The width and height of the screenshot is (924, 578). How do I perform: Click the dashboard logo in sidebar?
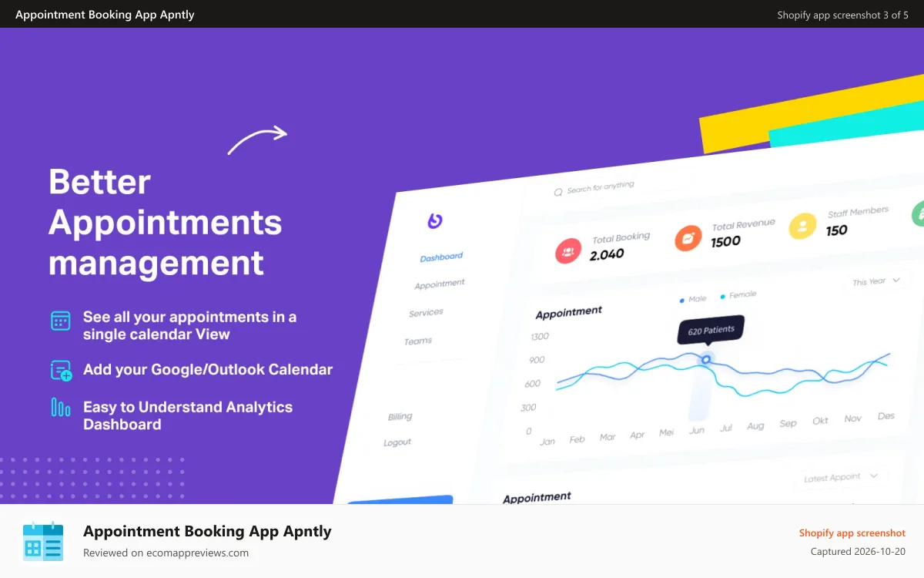pos(436,221)
